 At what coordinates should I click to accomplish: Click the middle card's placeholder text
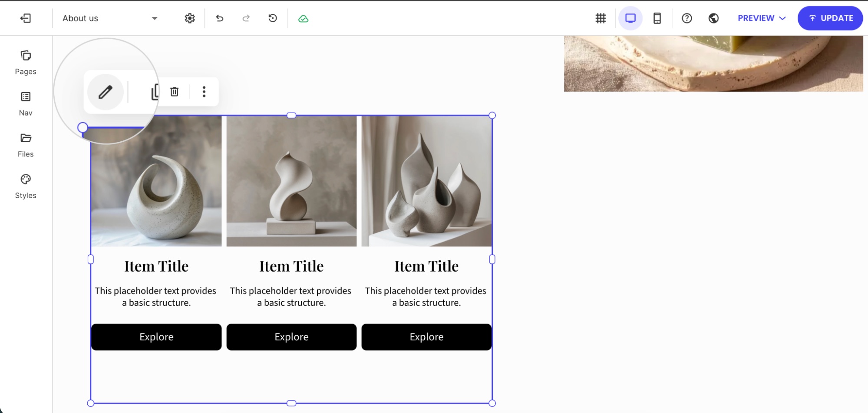click(291, 296)
